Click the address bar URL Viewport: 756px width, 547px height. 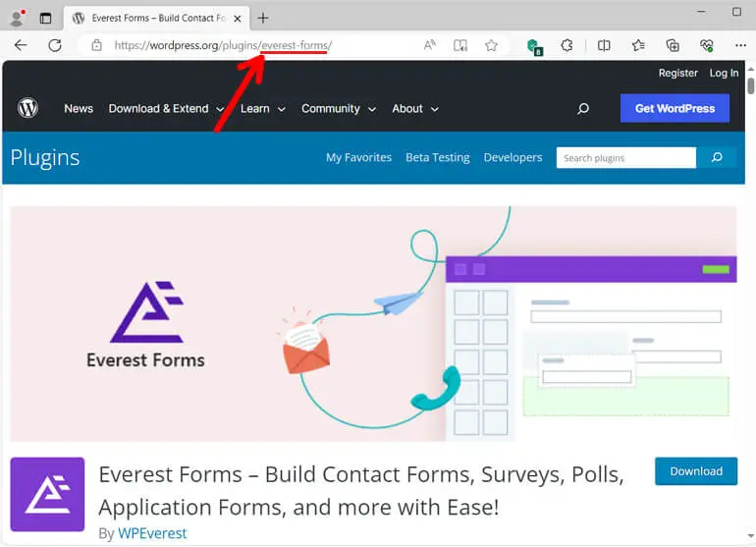[223, 45]
